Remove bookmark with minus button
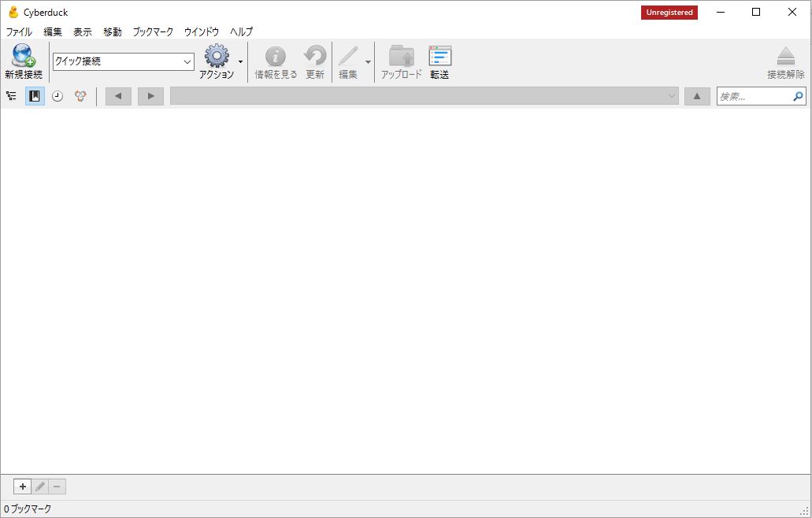 (x=57, y=487)
